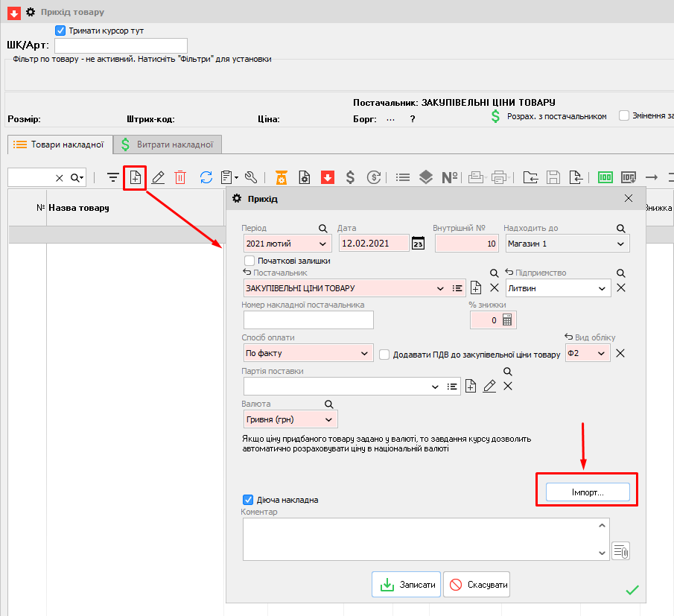The height and width of the screenshot is (616, 674).
Task: Click the calculator icon beside discount field
Action: tap(508, 320)
